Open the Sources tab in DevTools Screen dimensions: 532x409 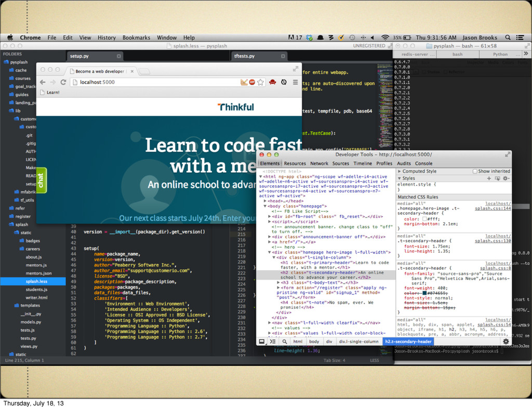(341, 163)
